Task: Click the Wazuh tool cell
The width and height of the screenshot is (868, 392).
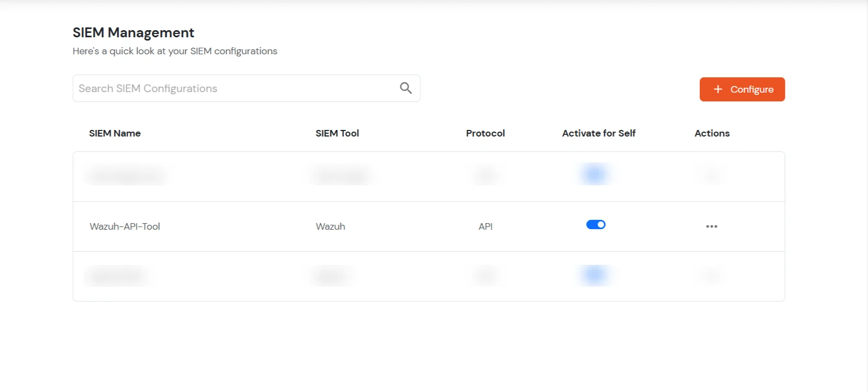Action: [x=330, y=226]
